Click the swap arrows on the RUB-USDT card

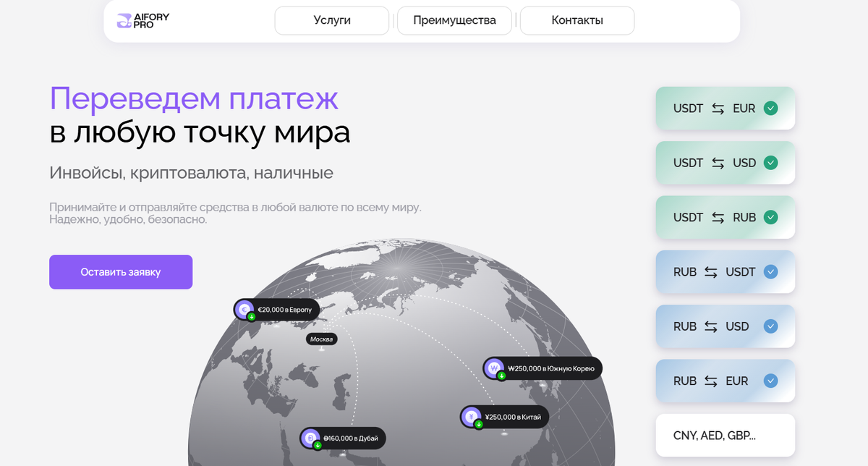click(x=712, y=271)
